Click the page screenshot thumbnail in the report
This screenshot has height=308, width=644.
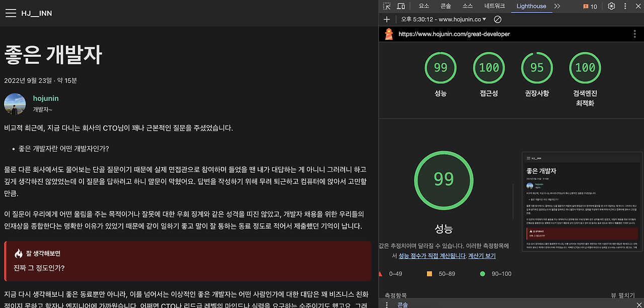pyautogui.click(x=583, y=201)
